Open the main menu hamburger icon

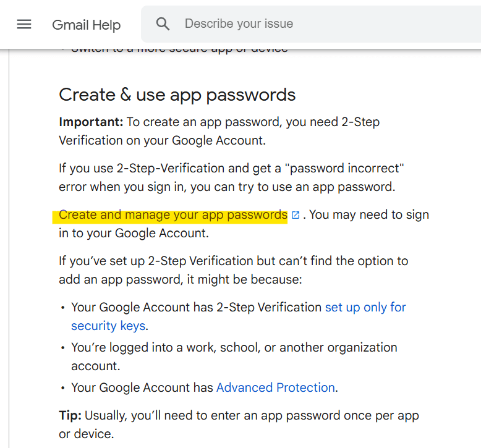click(24, 24)
